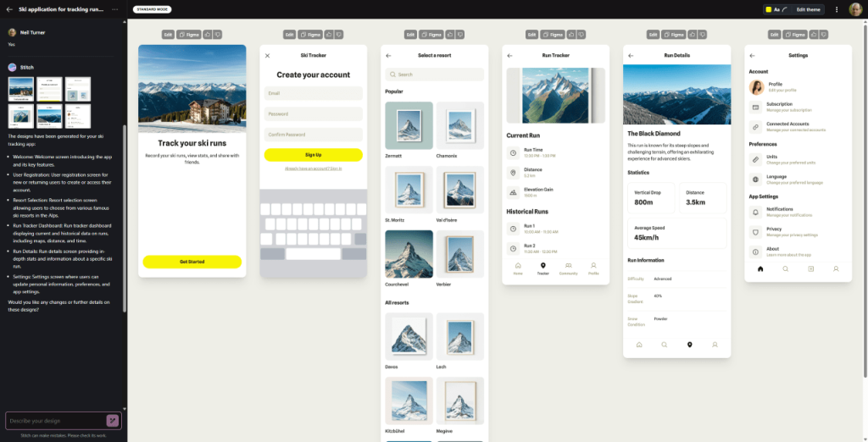Click the close X on Ski Tracker screen

[x=267, y=55]
